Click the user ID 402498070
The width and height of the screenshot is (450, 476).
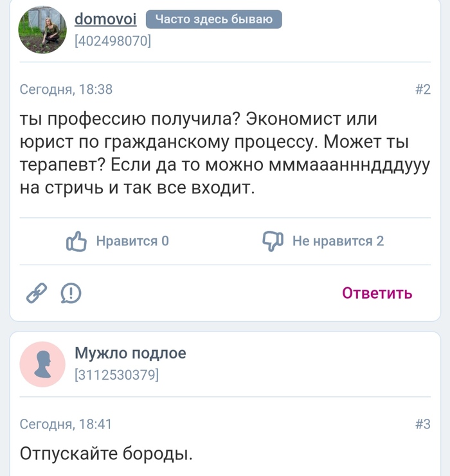[x=113, y=42]
